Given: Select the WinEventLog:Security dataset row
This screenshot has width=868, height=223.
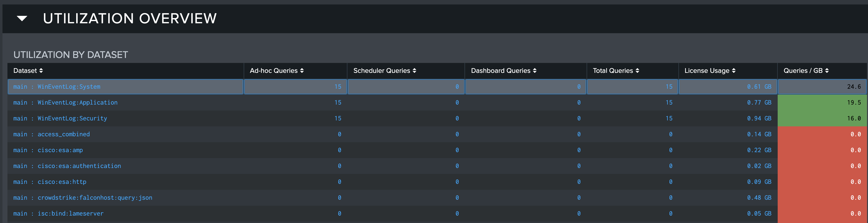Looking at the screenshot, I should [x=60, y=118].
